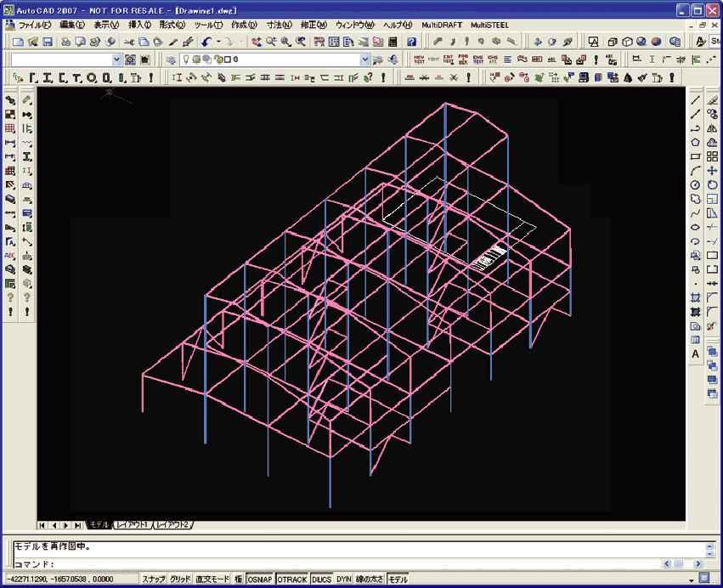Viewport: 723px width, 588px height.
Task: Open the ファイル(F) menu
Action: coord(35,25)
